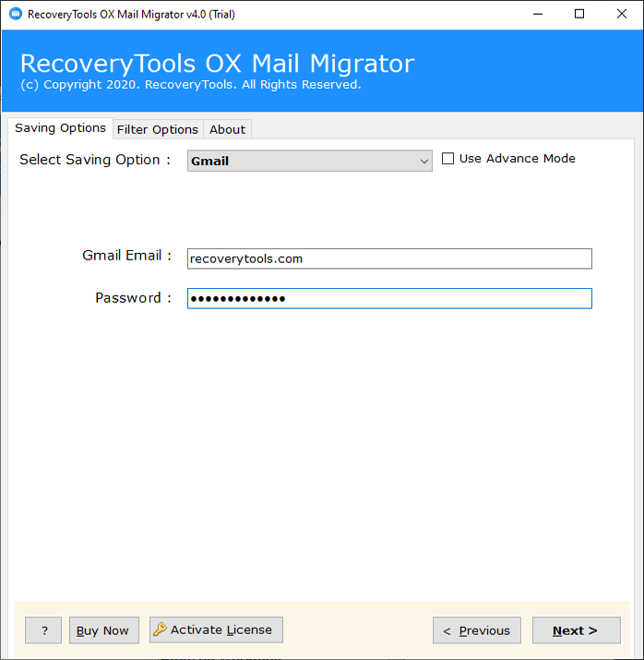Open the Filter Options tab
The image size is (644, 660).
click(158, 129)
